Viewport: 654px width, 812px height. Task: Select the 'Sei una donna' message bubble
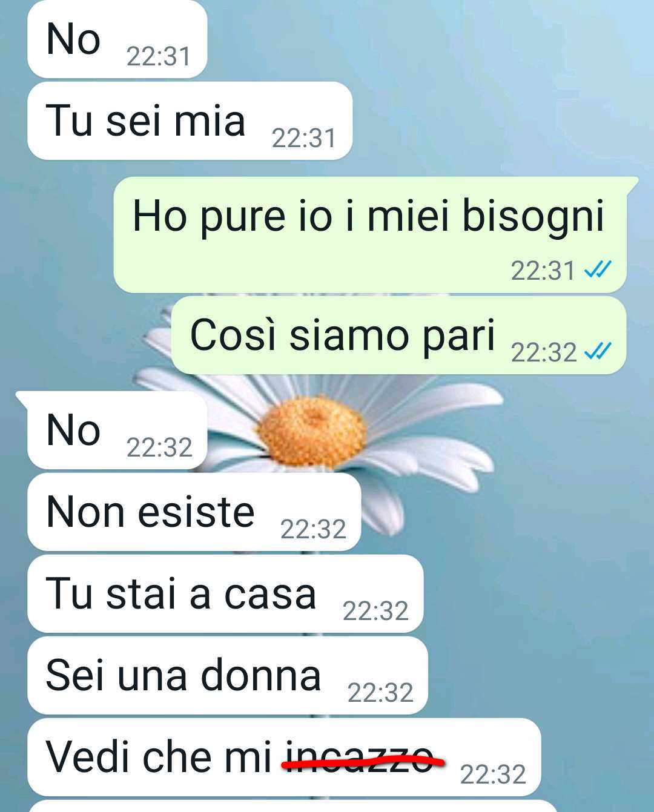[228, 676]
